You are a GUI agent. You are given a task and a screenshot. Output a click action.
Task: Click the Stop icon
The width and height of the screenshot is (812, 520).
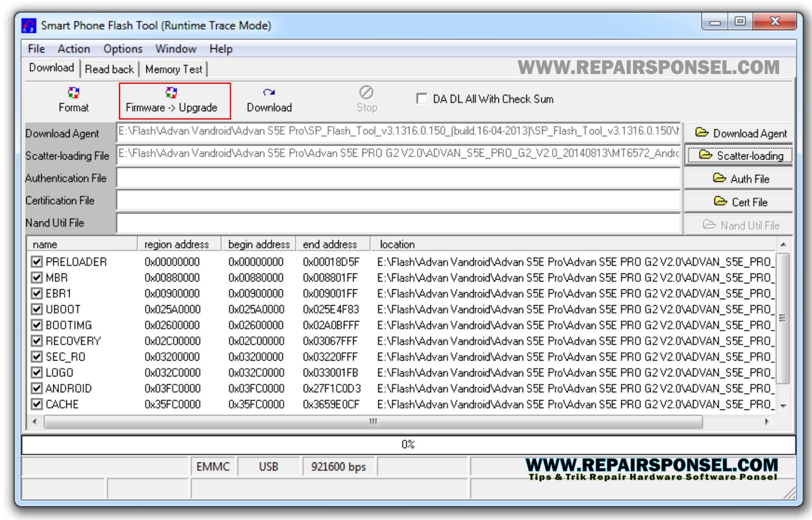click(365, 92)
